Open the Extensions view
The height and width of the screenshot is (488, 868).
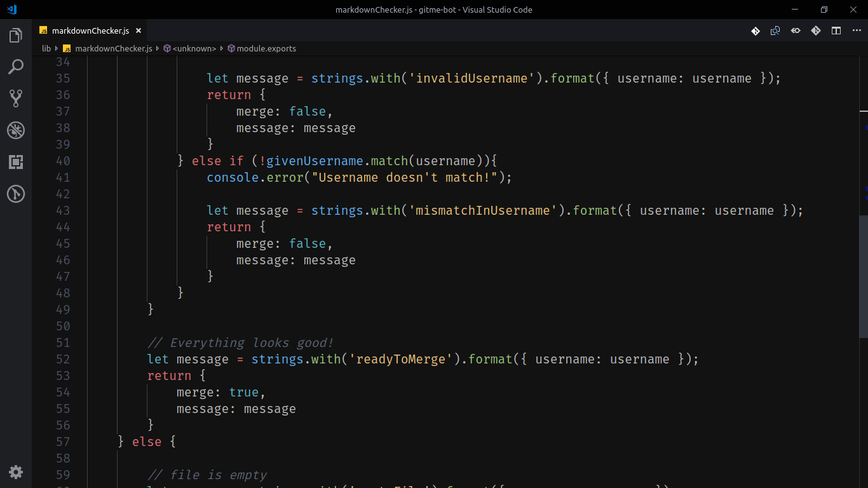[15, 162]
